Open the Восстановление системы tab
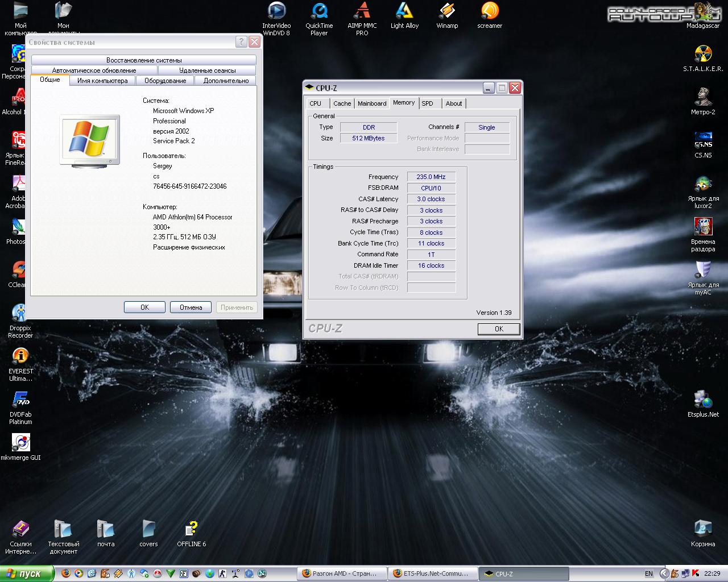 tap(144, 60)
